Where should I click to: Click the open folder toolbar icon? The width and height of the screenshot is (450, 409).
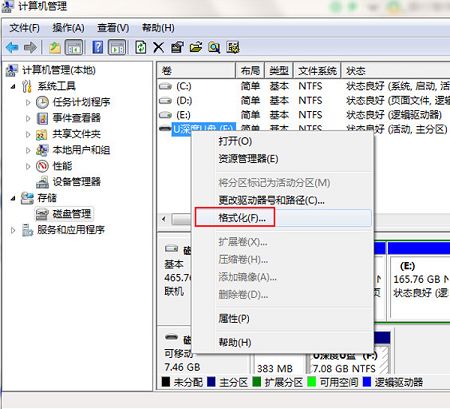pos(196,47)
